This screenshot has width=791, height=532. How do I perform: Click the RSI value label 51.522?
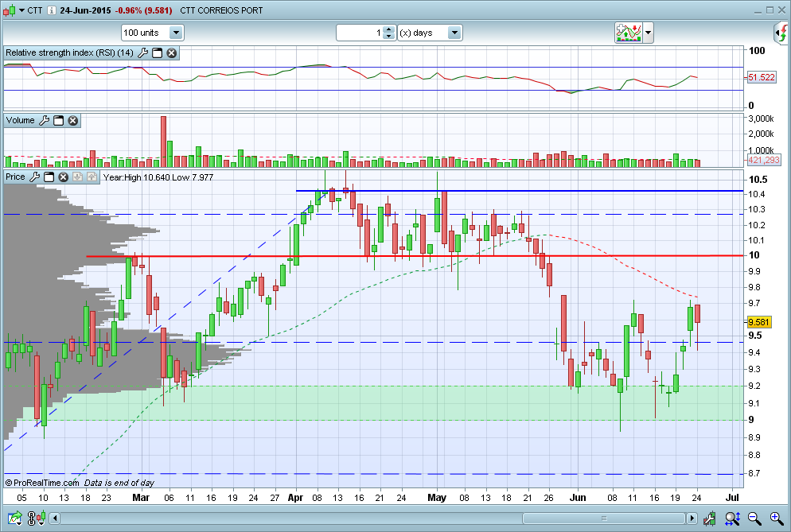click(x=762, y=77)
